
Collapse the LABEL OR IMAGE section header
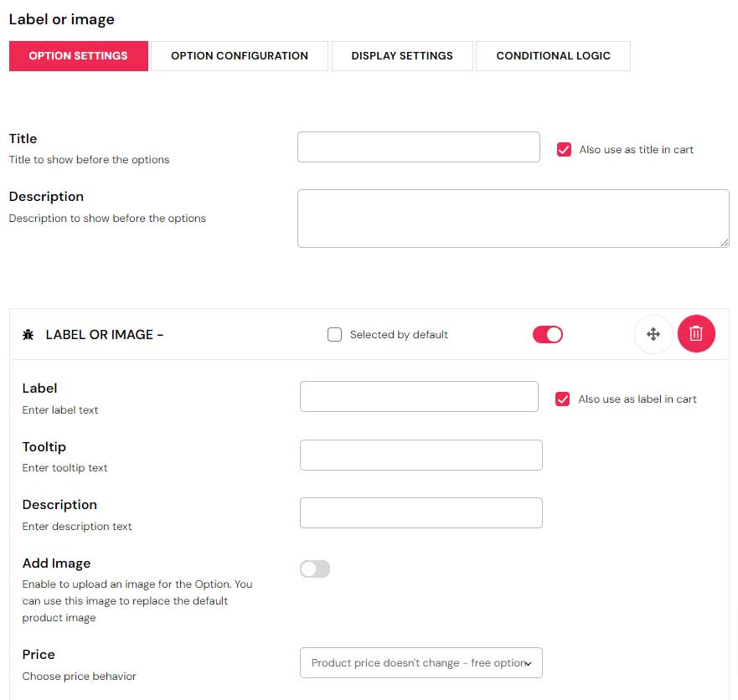coord(105,335)
